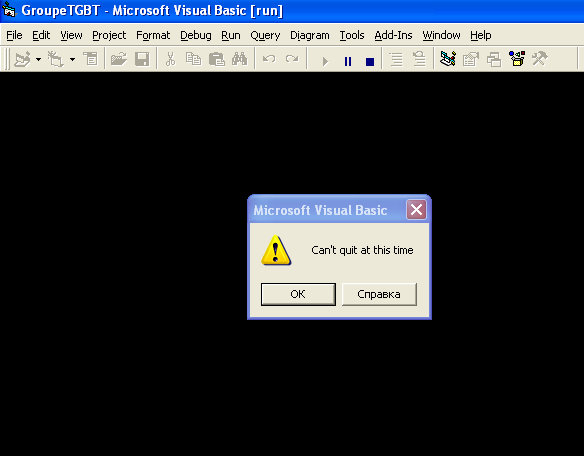Stop the program with End button
The width and height of the screenshot is (584, 456).
point(370,61)
